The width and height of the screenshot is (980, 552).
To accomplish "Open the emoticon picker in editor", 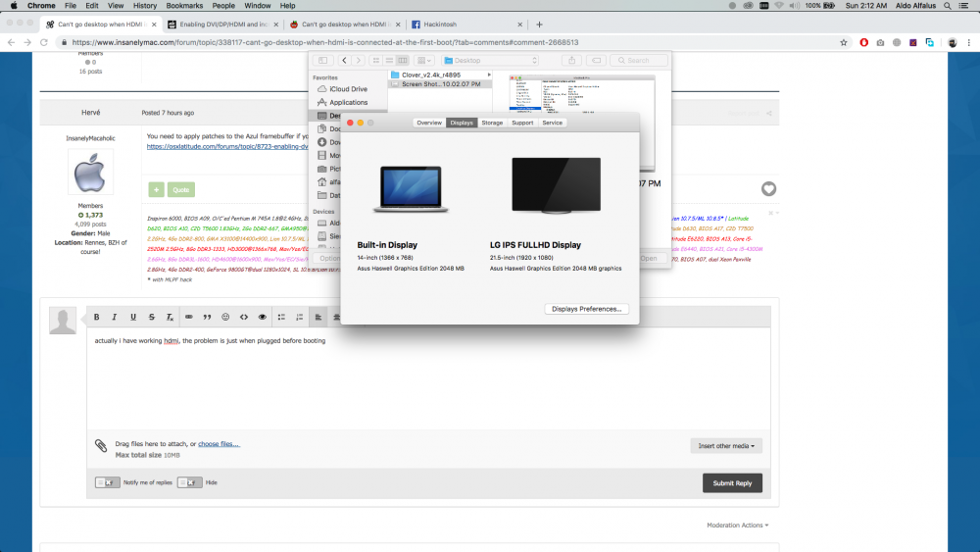I will coord(225,317).
